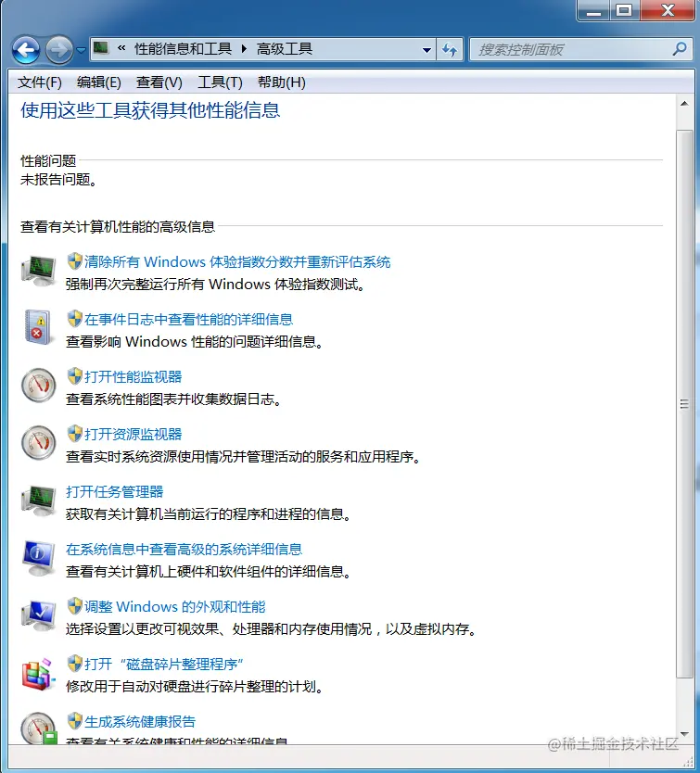Viewport: 700px width, 773px height.
Task: Click 清除所有 Windows 体验指数分数并重新评估系统 link
Action: (x=237, y=261)
